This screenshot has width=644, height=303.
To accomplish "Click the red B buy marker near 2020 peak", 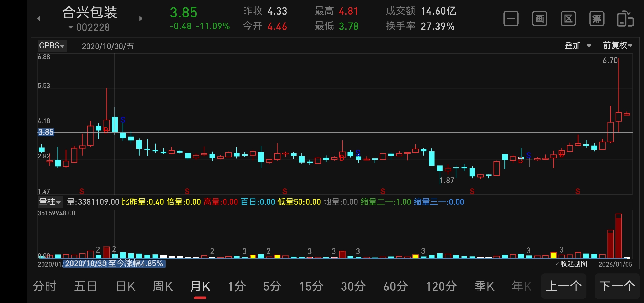I will 106,130.
